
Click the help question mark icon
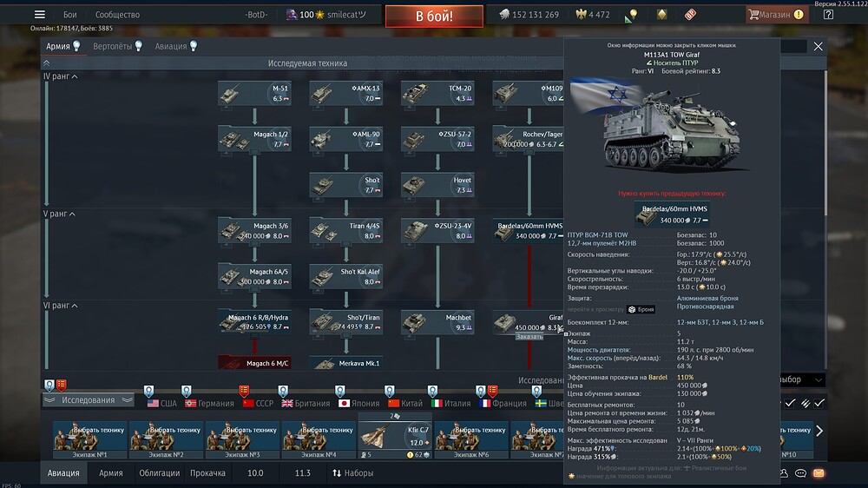tap(828, 15)
